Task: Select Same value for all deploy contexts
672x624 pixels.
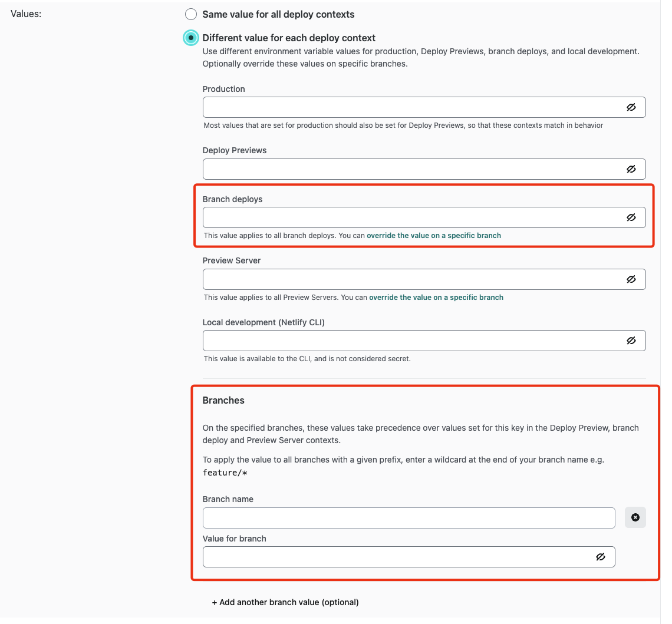Action: (190, 14)
